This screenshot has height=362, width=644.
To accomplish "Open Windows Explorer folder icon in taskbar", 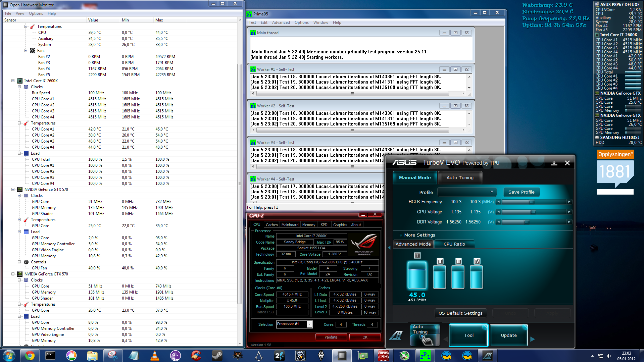I will (x=92, y=356).
